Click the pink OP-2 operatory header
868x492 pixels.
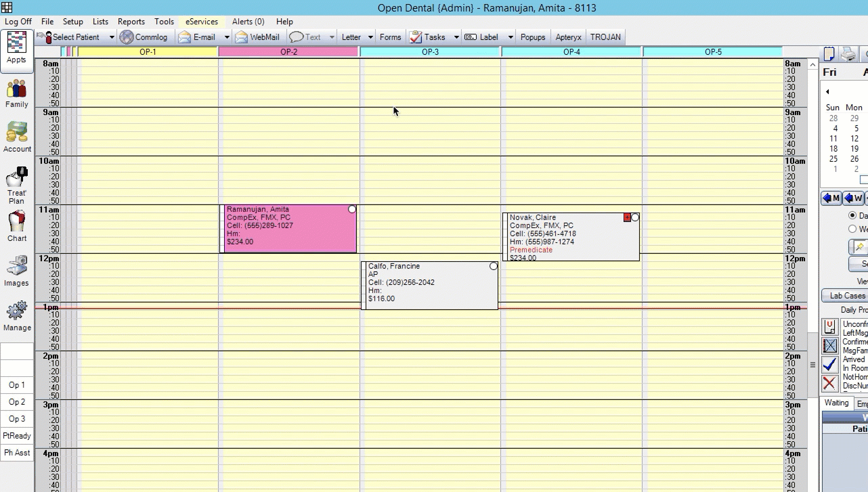[289, 52]
